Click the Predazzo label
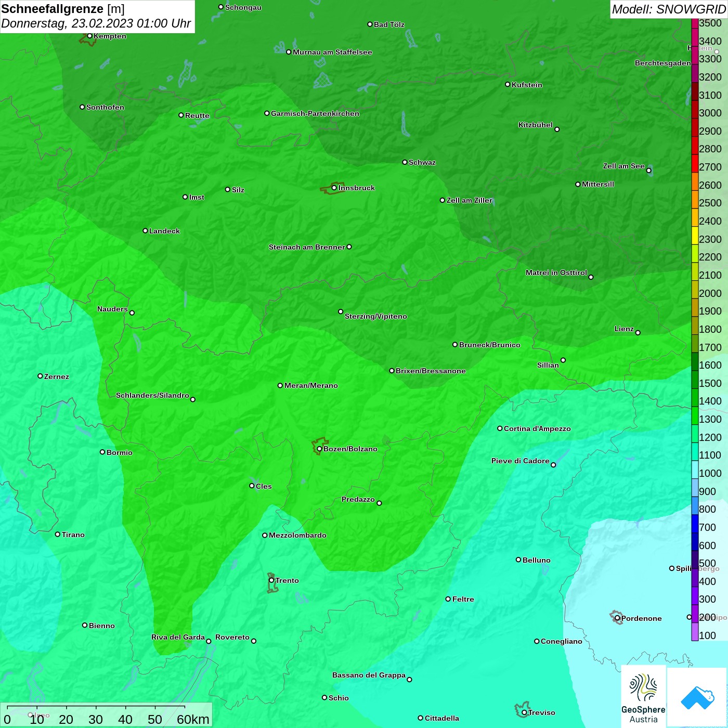Image resolution: width=728 pixels, height=728 pixels. [358, 499]
